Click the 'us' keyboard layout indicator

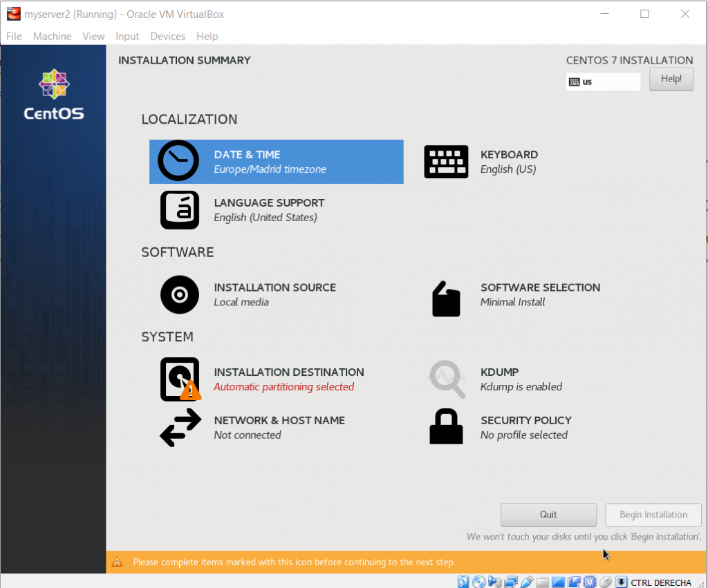(x=603, y=82)
